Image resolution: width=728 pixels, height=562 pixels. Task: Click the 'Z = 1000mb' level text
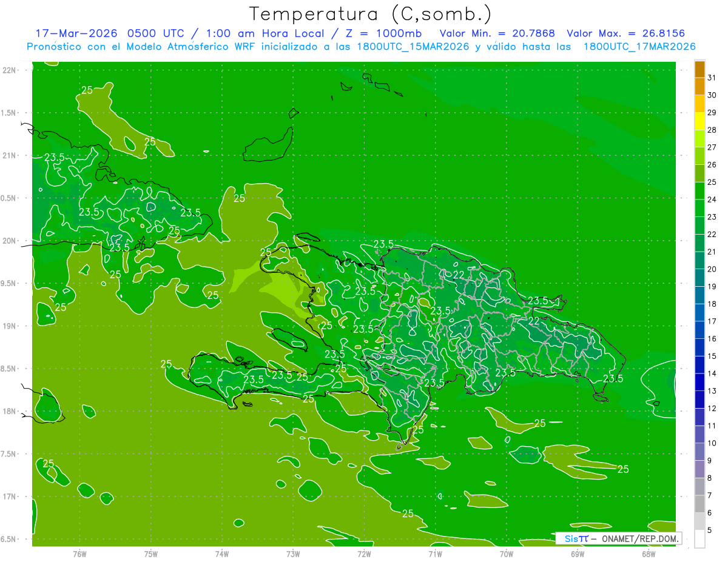click(383, 33)
